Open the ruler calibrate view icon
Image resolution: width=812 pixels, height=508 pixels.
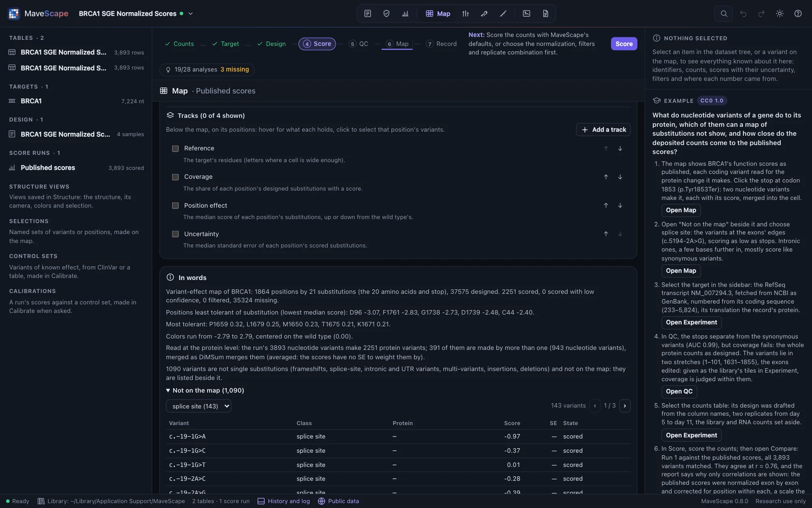503,13
